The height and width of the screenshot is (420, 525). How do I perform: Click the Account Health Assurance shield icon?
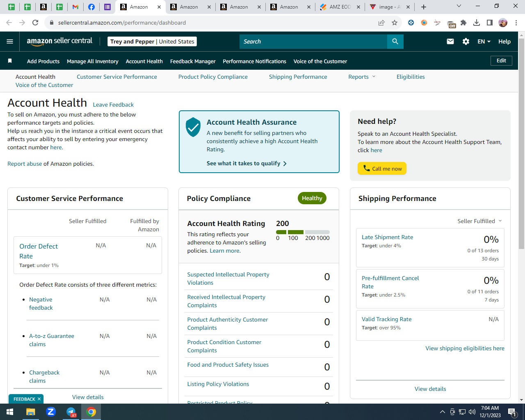tap(193, 127)
